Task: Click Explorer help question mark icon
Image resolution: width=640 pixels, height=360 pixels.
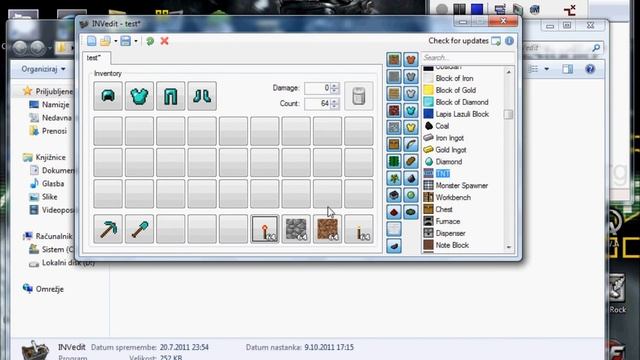Action: pyautogui.click(x=590, y=69)
